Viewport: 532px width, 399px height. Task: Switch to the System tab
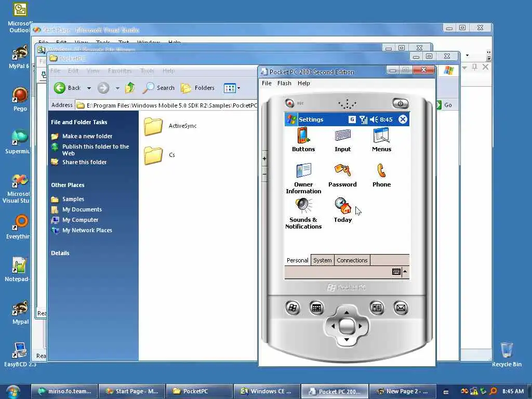click(322, 260)
